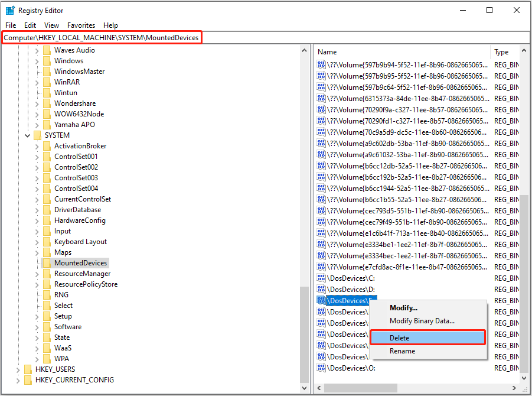
Task: Click the binary value icon beside \DosDevices\D:
Action: tap(322, 289)
